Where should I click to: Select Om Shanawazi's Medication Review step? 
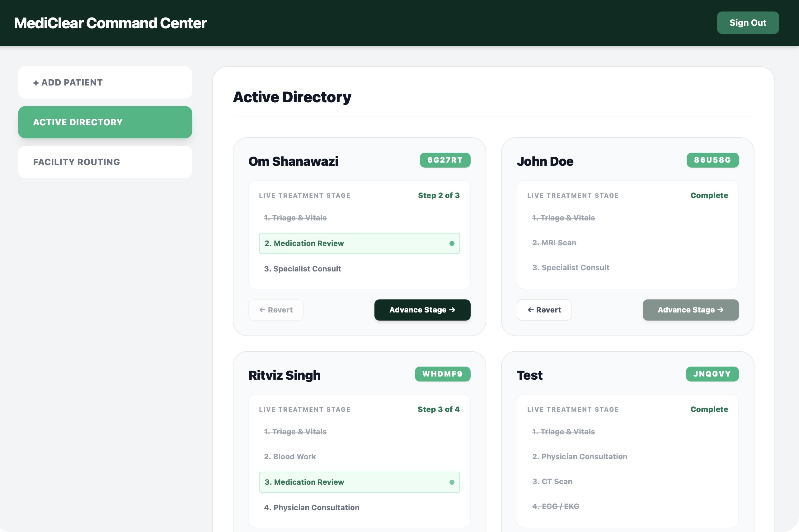359,243
